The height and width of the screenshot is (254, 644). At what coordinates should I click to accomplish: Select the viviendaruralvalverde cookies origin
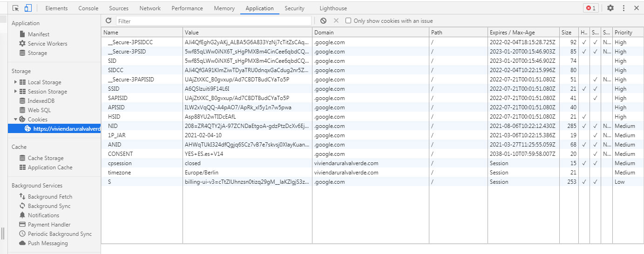(54, 128)
